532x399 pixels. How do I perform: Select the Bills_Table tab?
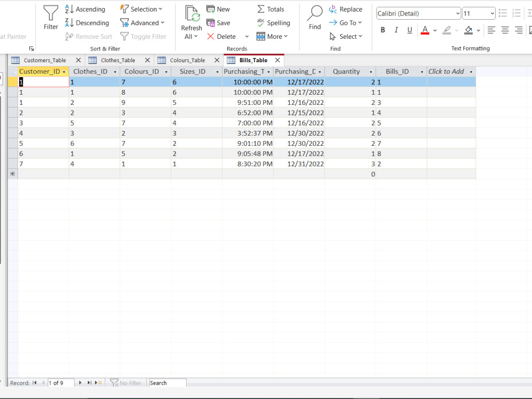point(253,60)
